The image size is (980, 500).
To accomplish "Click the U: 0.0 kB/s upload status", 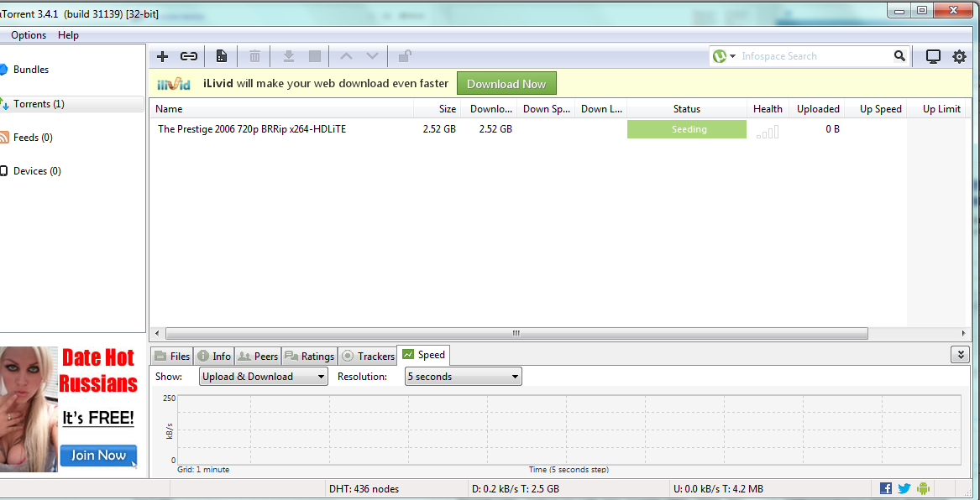I will click(x=718, y=489).
